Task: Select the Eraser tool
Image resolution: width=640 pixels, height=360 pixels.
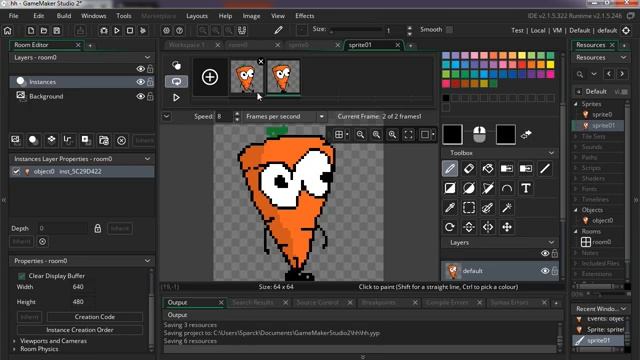Action: pyautogui.click(x=469, y=169)
